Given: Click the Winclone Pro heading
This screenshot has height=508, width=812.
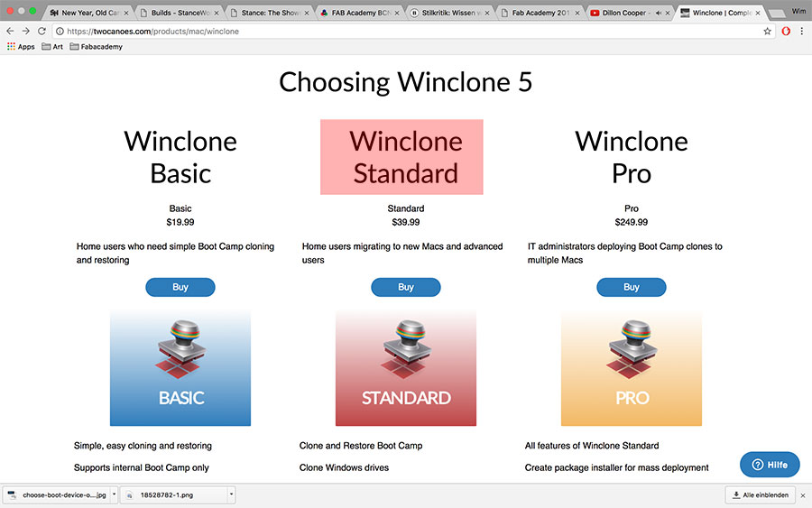Looking at the screenshot, I should [632, 157].
